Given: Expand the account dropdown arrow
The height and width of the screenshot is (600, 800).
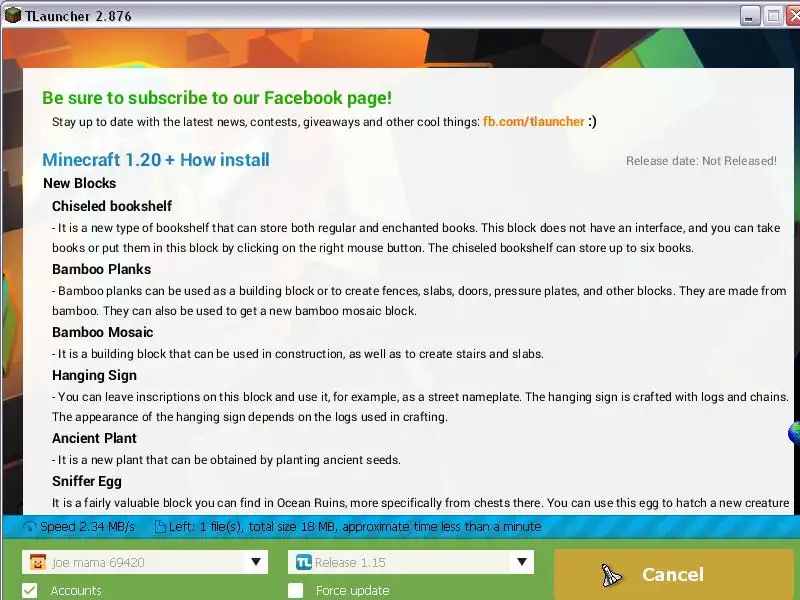Looking at the screenshot, I should point(256,562).
